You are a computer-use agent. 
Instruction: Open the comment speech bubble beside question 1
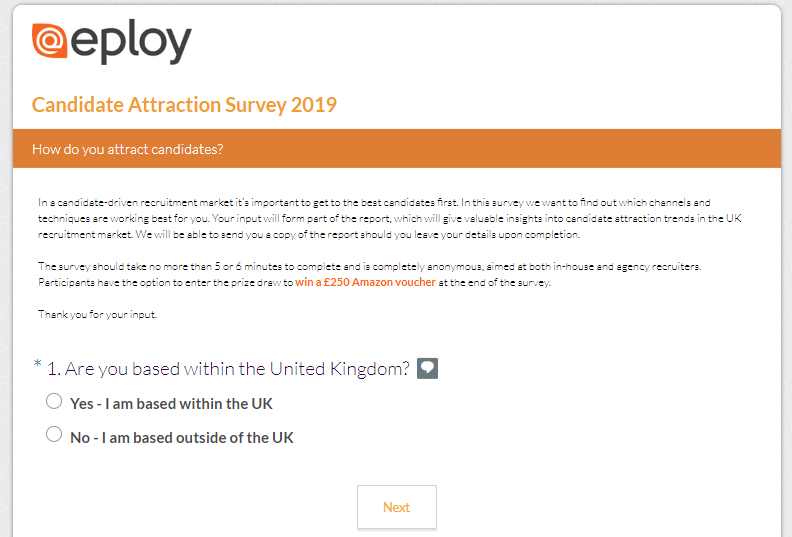(x=427, y=368)
